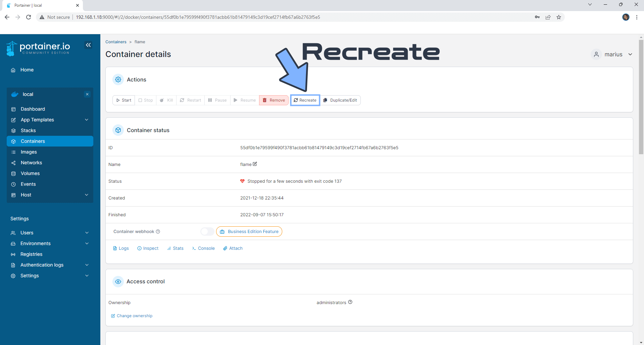
Task: Click the Kill action button
Action: 166,100
